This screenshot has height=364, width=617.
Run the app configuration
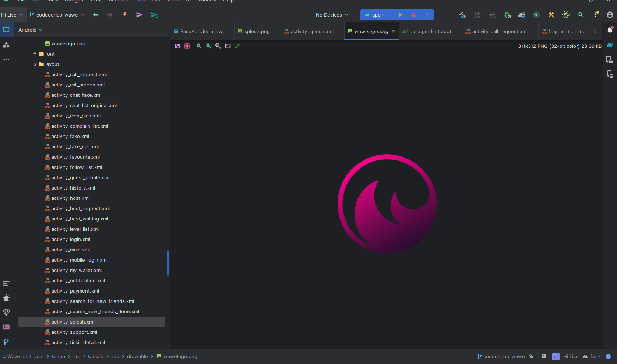pyautogui.click(x=401, y=15)
